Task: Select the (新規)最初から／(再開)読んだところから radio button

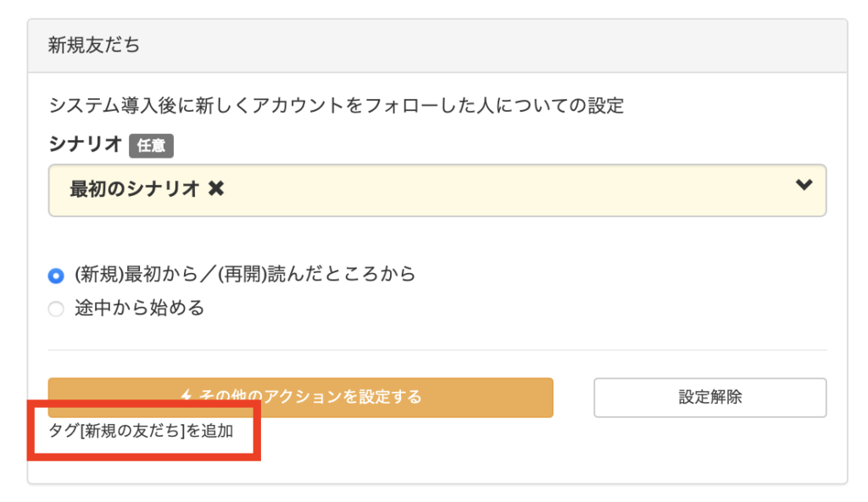Action: 56,276
